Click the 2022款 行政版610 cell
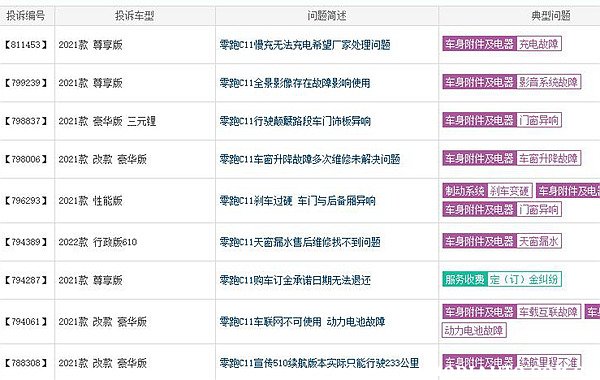 98,242
